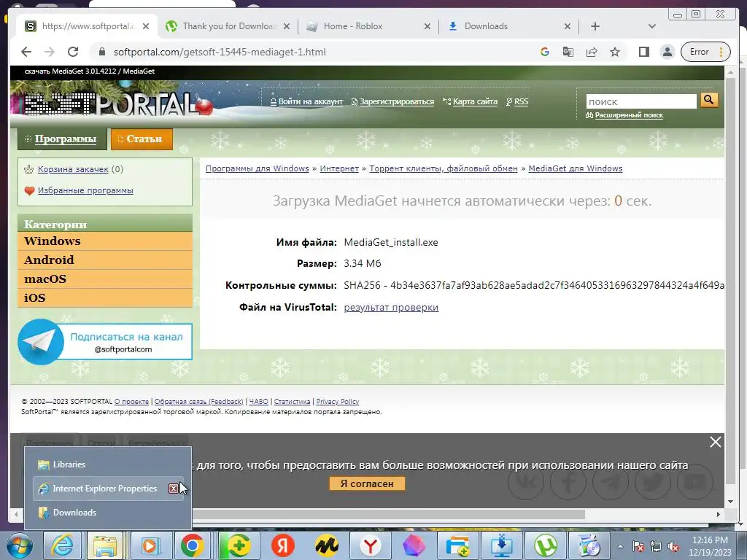The height and width of the screenshot is (560, 747).
Task: Open результат проверки VirusTotal link
Action: point(391,308)
